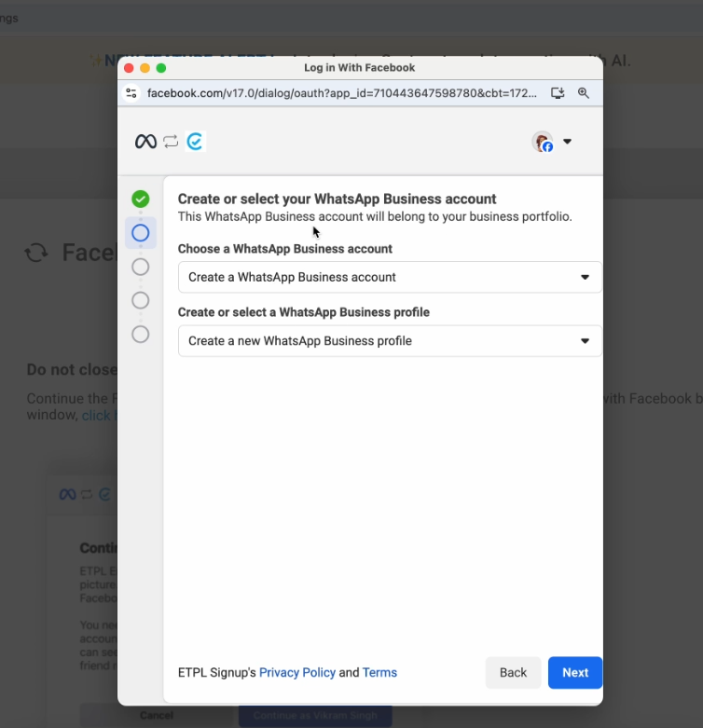Click the Meta logo in the background preview

tap(67, 494)
